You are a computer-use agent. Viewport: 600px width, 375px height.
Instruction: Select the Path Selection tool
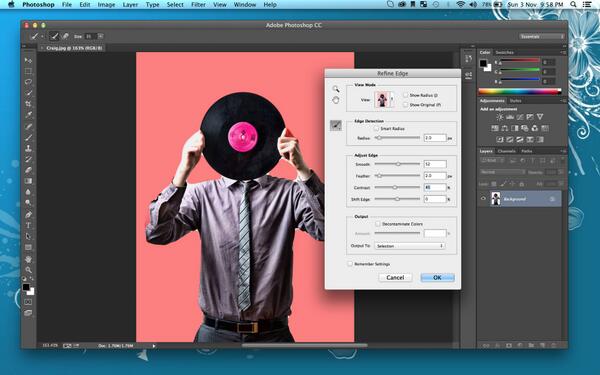click(x=28, y=236)
